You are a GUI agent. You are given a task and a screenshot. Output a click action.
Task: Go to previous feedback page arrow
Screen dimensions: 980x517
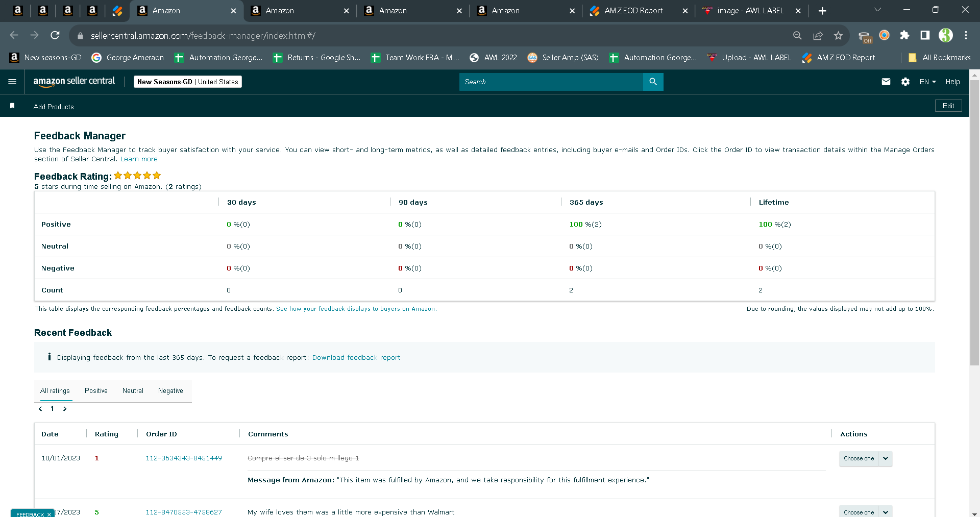pos(40,409)
